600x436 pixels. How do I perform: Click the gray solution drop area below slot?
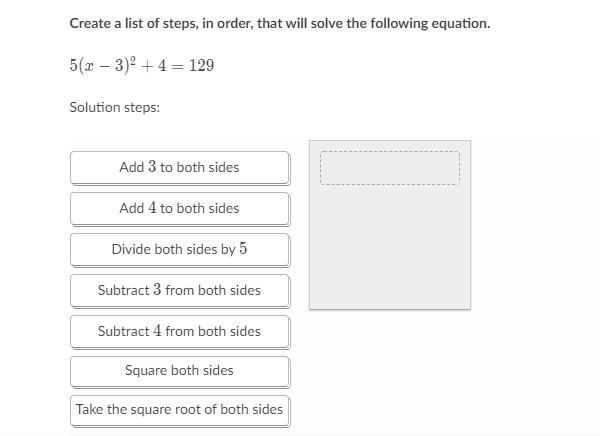tap(390, 247)
